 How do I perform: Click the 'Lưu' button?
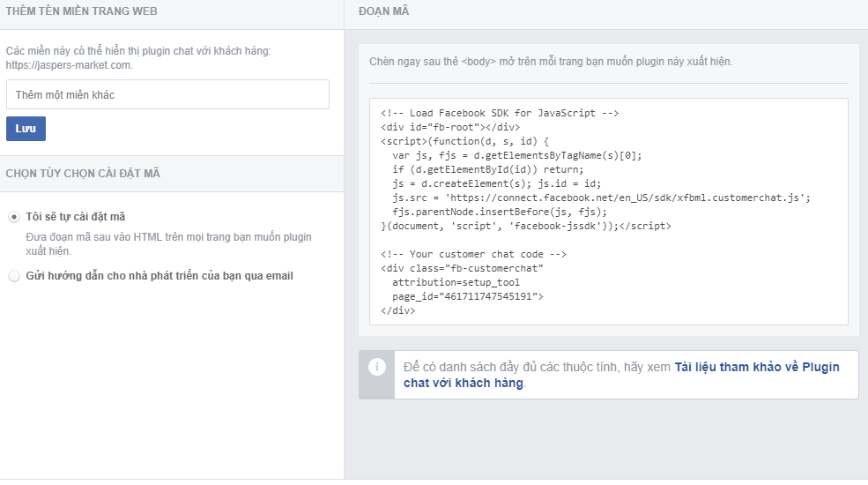coord(26,129)
